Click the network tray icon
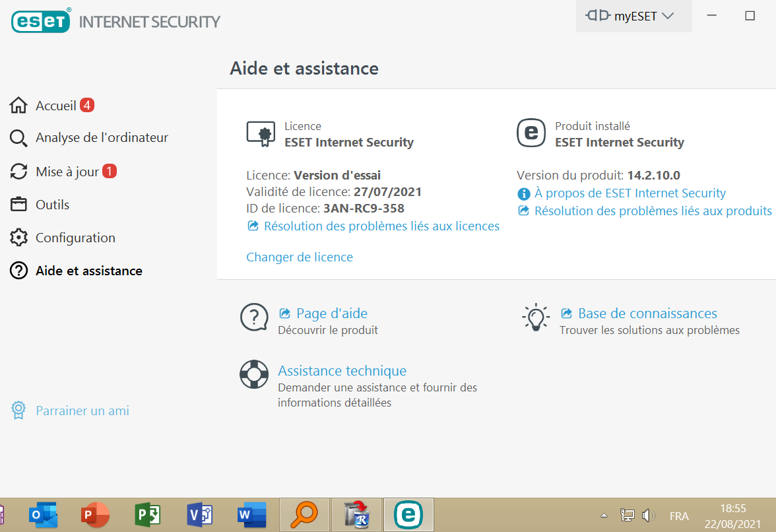 tap(627, 515)
